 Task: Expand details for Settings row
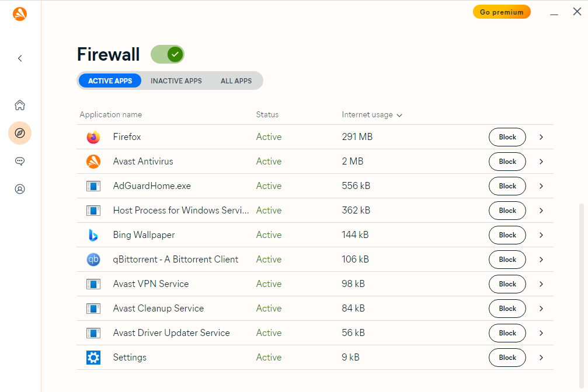pyautogui.click(x=541, y=358)
